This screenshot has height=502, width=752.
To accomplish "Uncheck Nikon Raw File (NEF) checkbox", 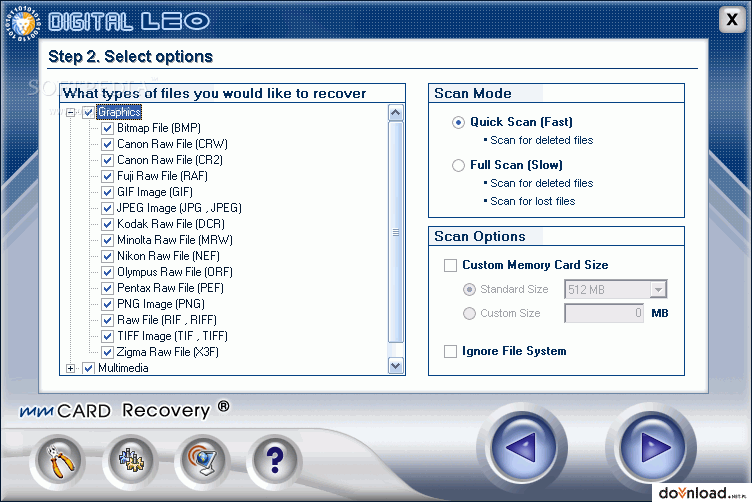I will click(107, 256).
